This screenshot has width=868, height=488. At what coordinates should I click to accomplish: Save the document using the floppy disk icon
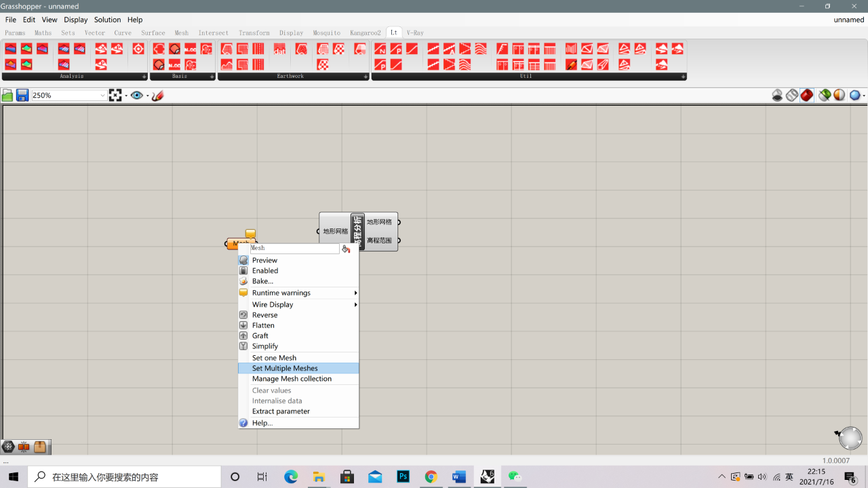(x=22, y=96)
